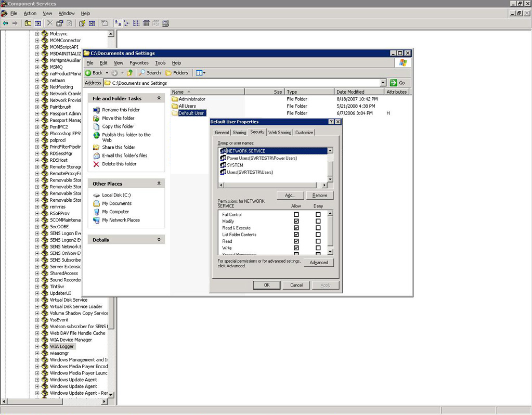The width and height of the screenshot is (532, 415).
Task: Switch to Small Icons view in toolbar
Action: tap(127, 23)
